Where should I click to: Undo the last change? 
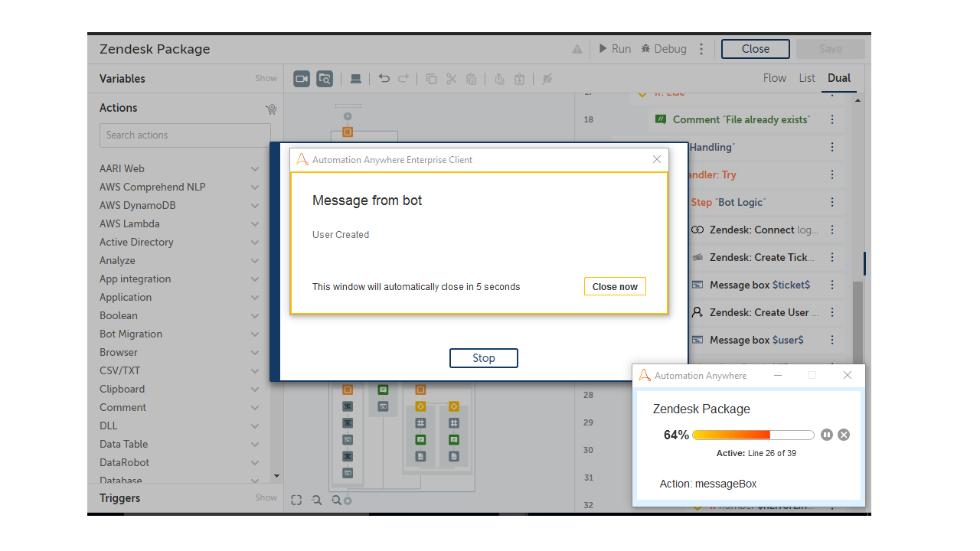[384, 78]
